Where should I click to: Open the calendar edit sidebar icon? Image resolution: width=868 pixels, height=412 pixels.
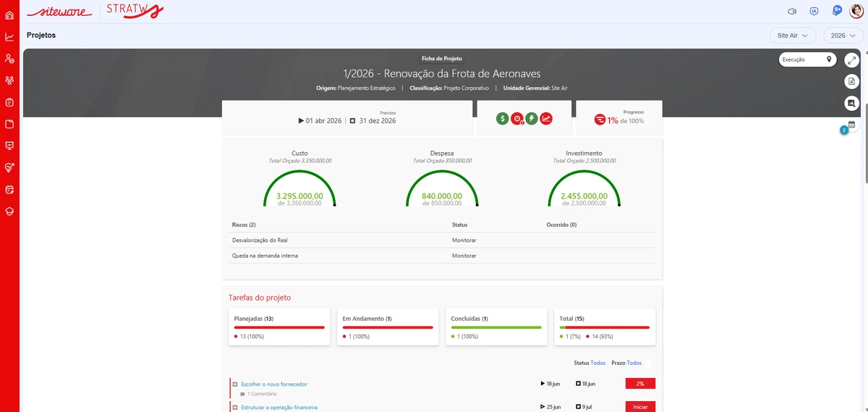[x=9, y=190]
